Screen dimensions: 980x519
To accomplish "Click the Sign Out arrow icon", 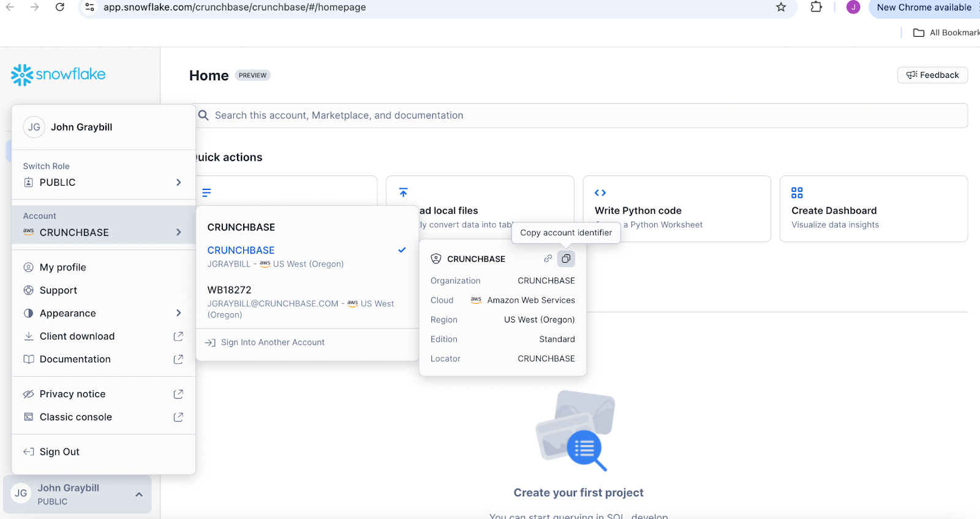I will [x=28, y=452].
